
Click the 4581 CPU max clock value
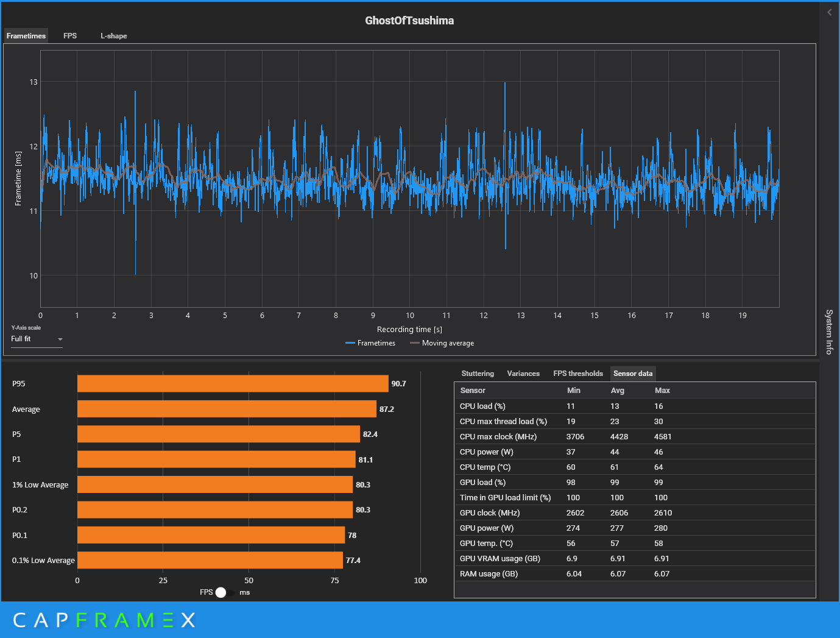click(x=663, y=436)
